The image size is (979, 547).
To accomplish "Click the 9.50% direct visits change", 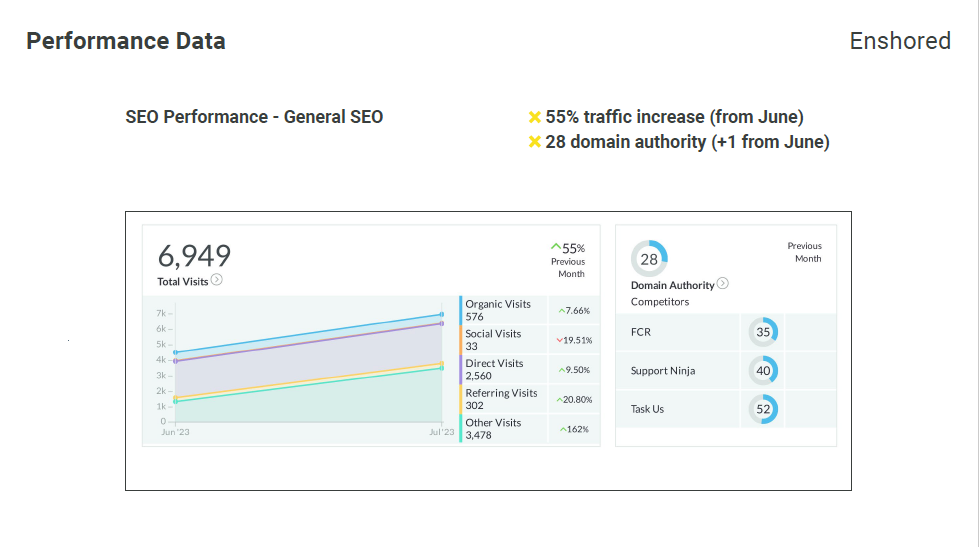I will pos(578,370).
